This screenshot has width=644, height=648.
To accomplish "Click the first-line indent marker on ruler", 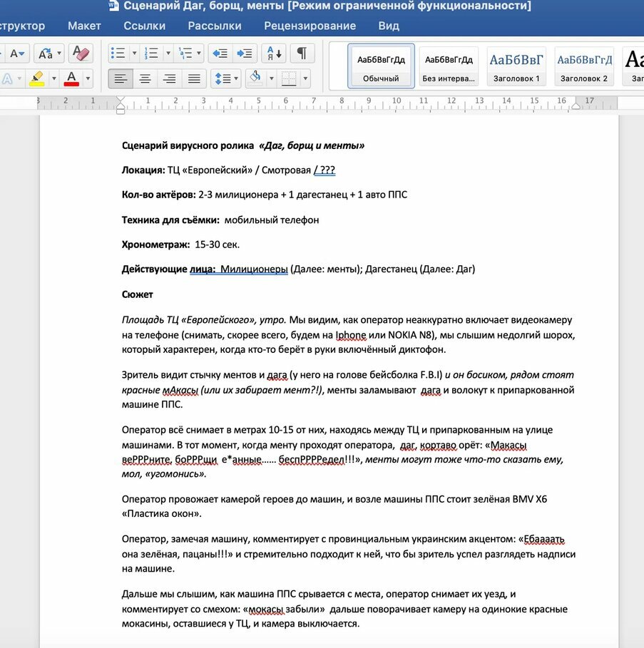I will [x=121, y=100].
